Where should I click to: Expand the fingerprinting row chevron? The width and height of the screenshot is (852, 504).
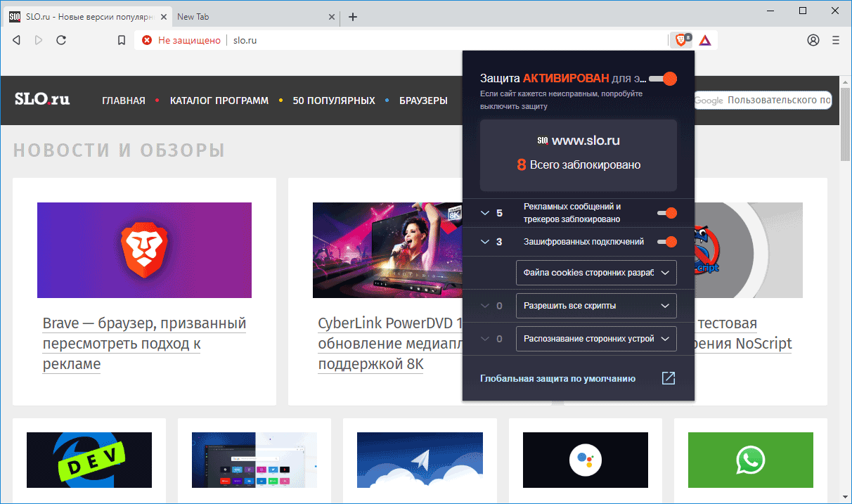click(484, 339)
